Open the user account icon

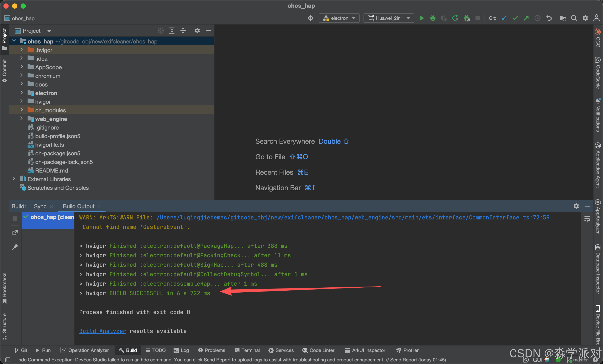(596, 18)
